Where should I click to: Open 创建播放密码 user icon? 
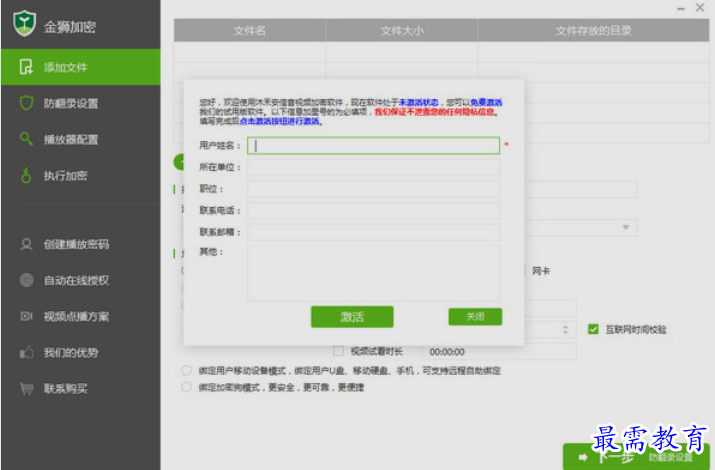[27, 244]
